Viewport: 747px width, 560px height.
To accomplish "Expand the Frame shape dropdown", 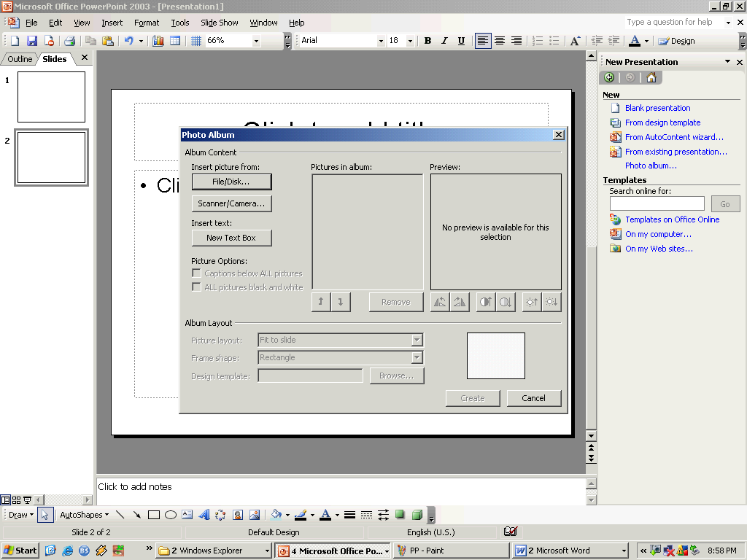I will pos(417,357).
